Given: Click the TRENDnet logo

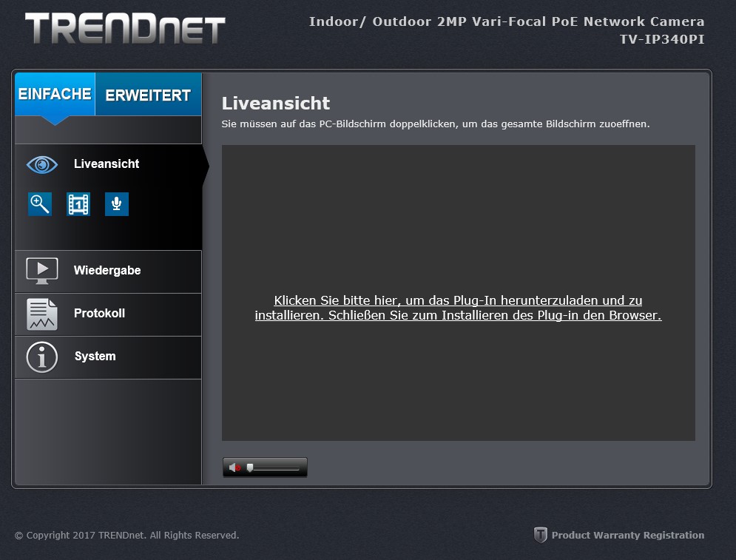Looking at the screenshot, I should tap(125, 29).
